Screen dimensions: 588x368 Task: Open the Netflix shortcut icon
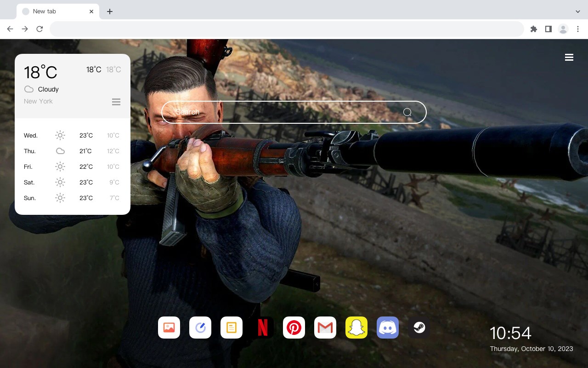tap(263, 328)
